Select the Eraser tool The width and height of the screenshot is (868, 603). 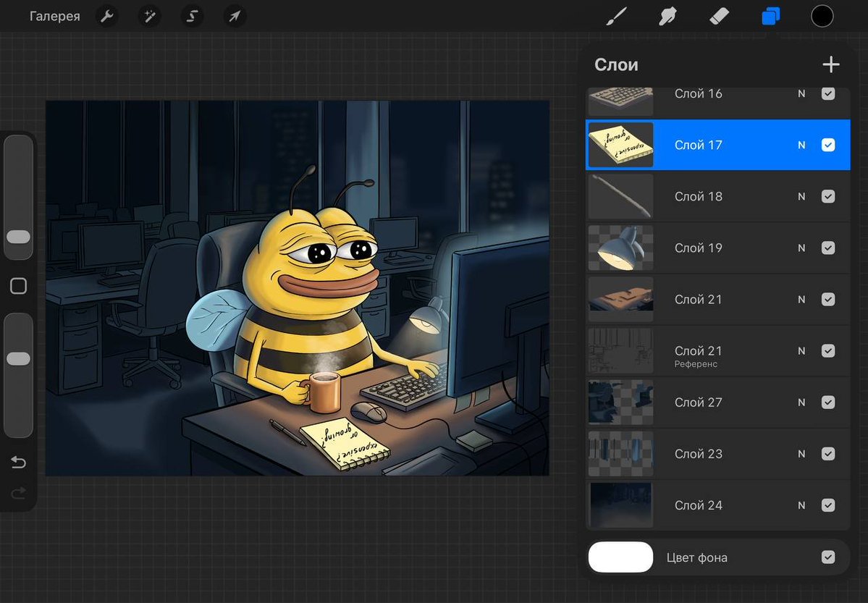tap(719, 17)
